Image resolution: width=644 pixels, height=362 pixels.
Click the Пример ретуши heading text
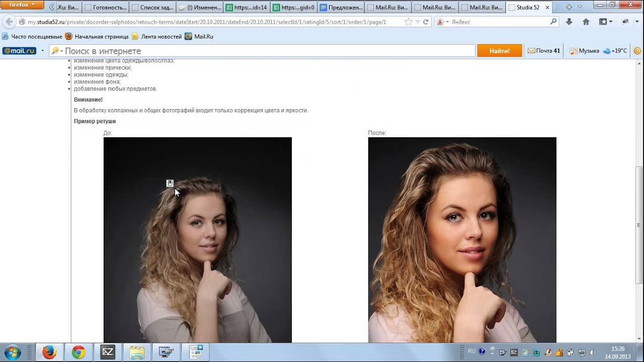coord(95,121)
